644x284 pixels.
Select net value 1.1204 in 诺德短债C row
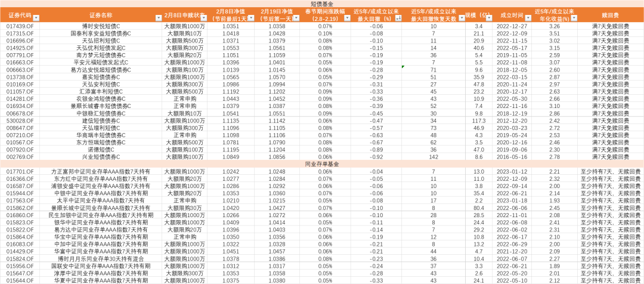277,150
